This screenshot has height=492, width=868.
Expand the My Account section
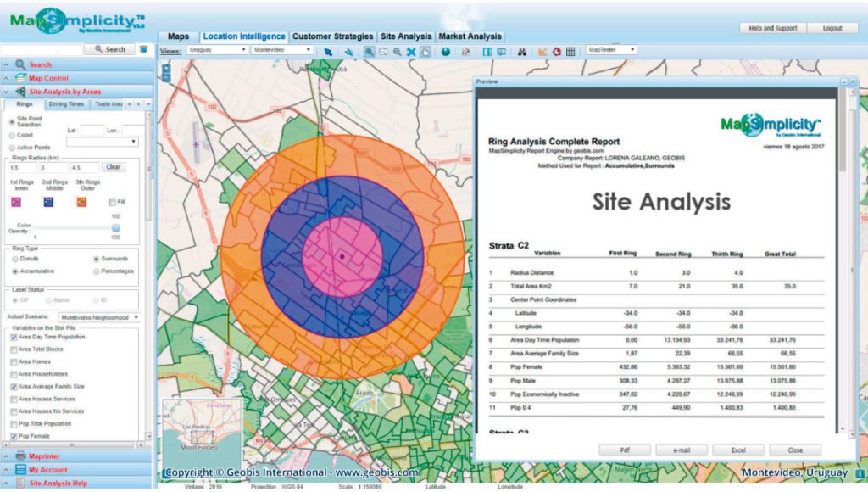pos(6,469)
